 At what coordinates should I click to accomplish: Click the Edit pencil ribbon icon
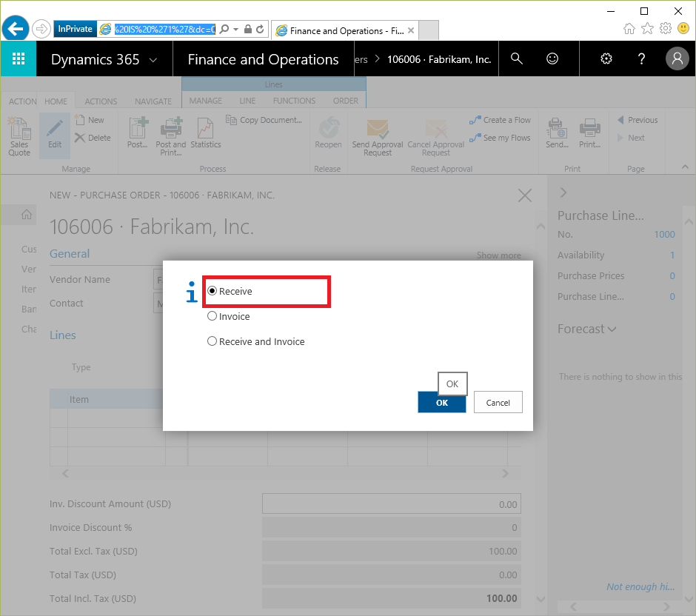pos(55,135)
